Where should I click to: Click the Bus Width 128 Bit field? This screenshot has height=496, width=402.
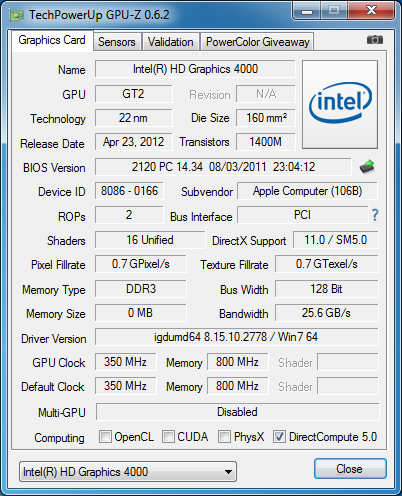pos(327,289)
